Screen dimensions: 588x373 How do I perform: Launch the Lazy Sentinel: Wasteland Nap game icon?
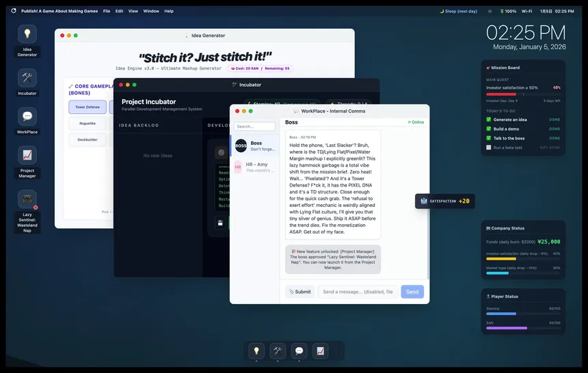coord(27,199)
